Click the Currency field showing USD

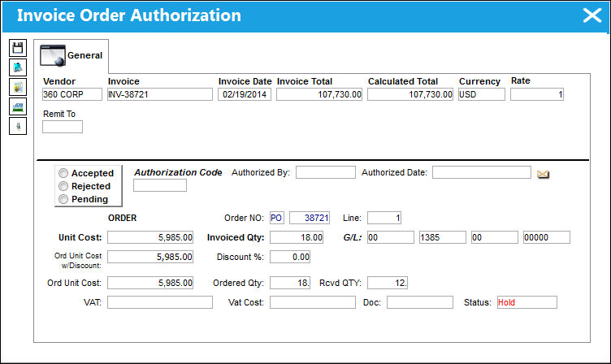(482, 94)
